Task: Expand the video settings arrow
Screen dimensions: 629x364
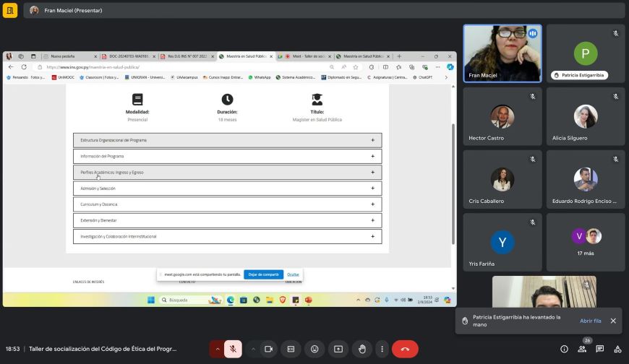Action: coord(253,349)
